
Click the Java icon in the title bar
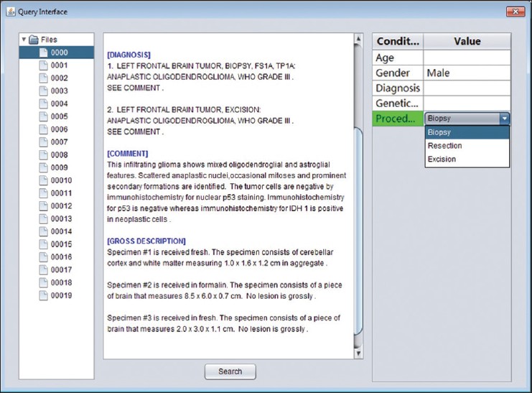coord(10,11)
